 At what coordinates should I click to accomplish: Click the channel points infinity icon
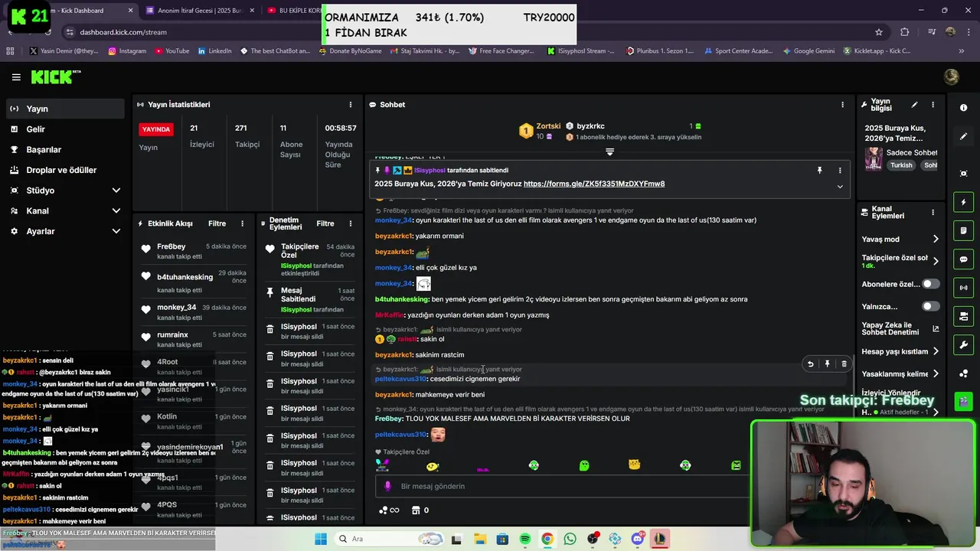point(389,510)
